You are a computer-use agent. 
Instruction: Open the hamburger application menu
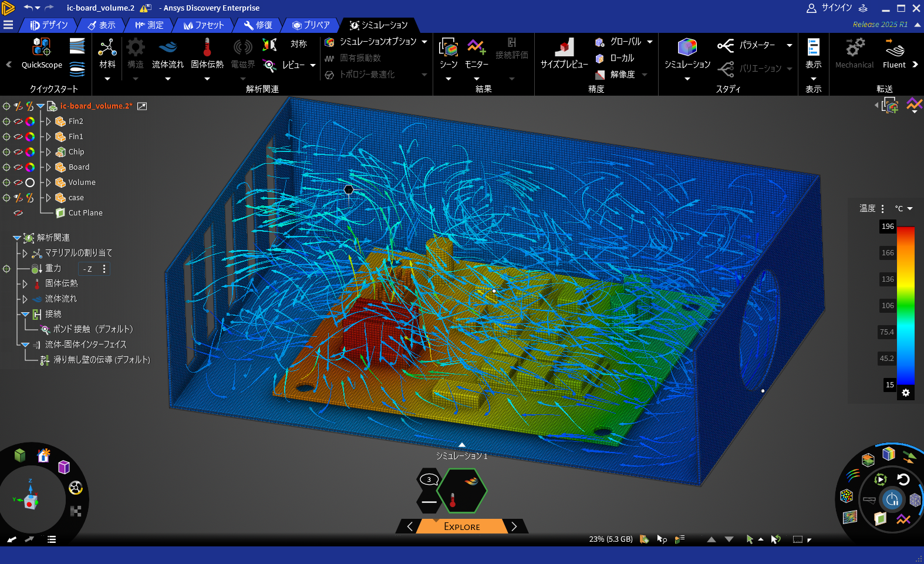coord(8,25)
